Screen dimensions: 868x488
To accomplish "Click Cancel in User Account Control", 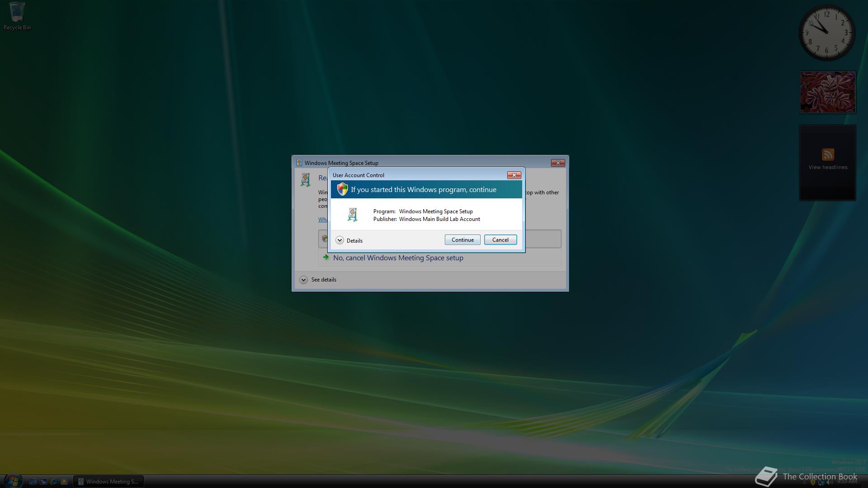I will coord(500,240).
